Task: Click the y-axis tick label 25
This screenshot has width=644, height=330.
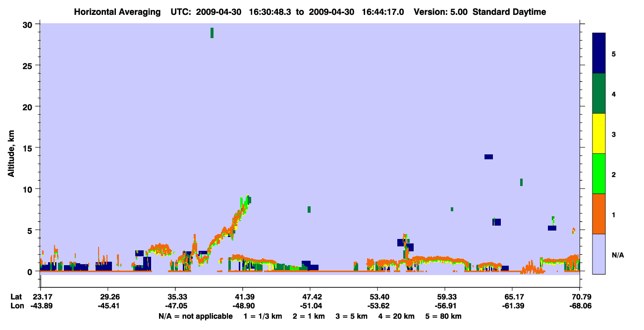Action: 28,65
